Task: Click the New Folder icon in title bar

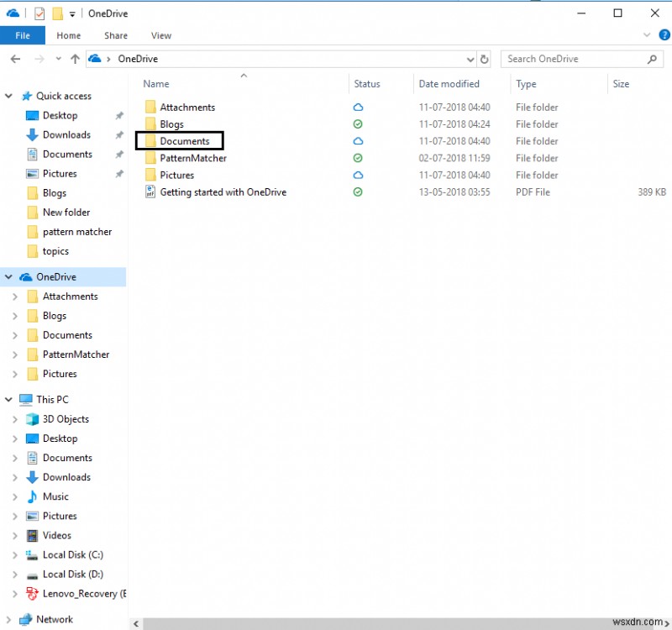Action: coord(57,13)
